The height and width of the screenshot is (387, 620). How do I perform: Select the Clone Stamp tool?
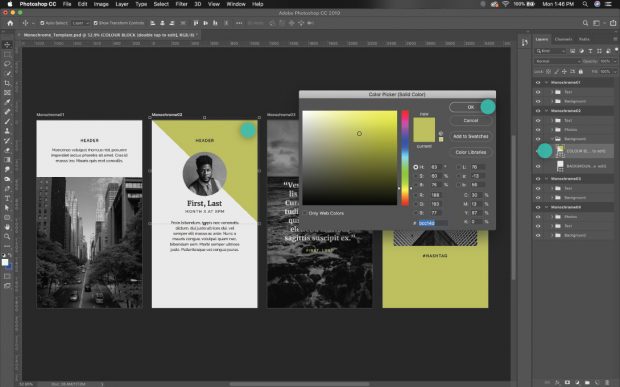7,131
